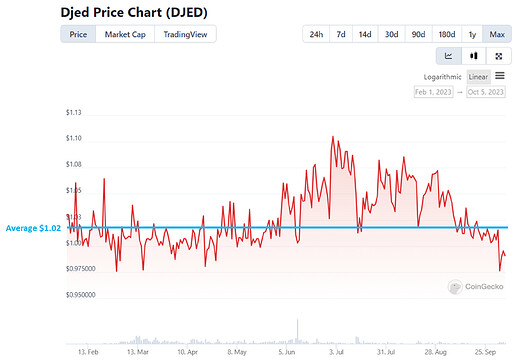Set time range to 14d
The height and width of the screenshot is (361, 517).
pyautogui.click(x=365, y=34)
